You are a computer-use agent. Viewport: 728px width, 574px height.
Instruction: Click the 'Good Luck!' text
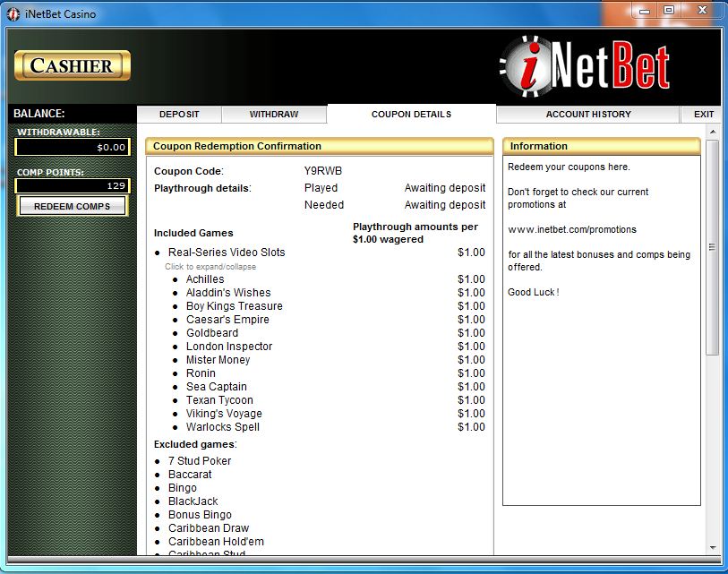click(534, 293)
